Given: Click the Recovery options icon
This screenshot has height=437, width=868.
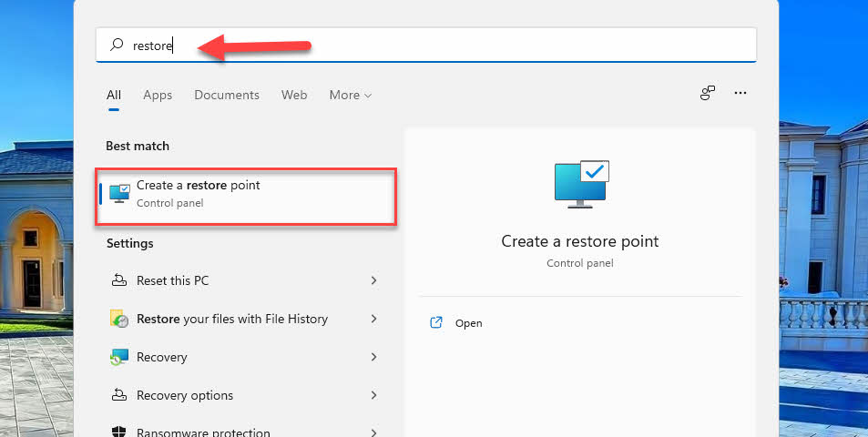Looking at the screenshot, I should tap(119, 395).
